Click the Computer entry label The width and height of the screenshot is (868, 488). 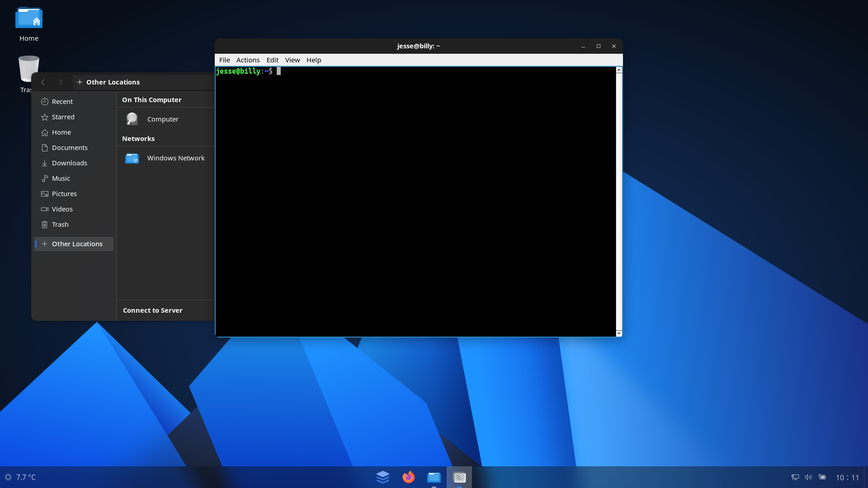pos(163,119)
